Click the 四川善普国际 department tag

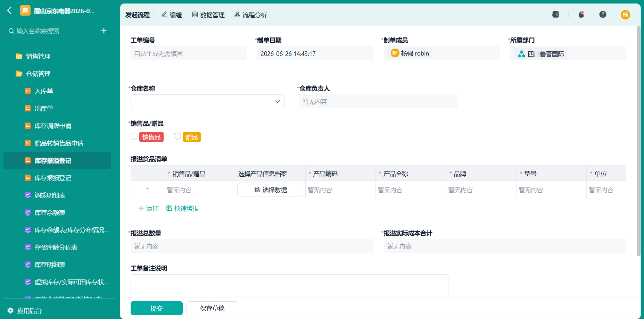541,54
